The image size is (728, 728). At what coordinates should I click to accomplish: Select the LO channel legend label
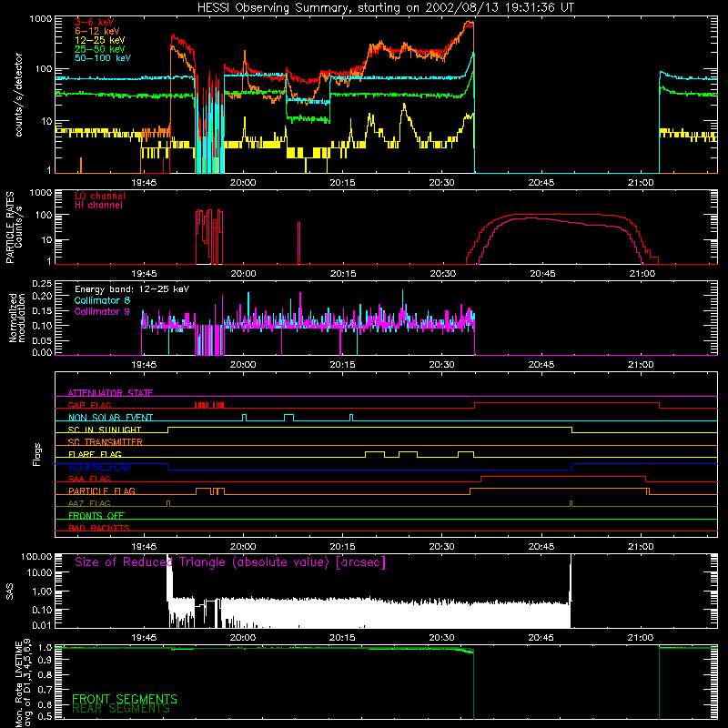click(100, 196)
